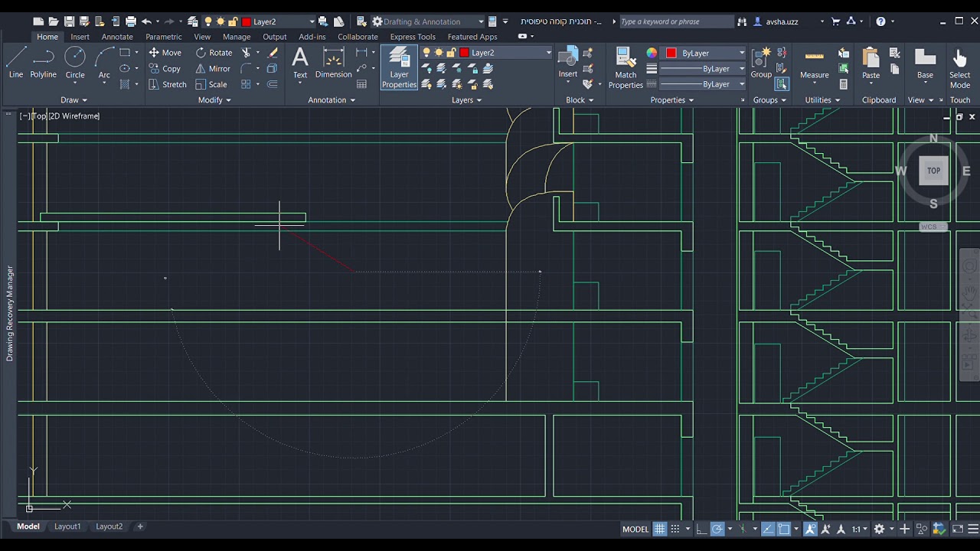Expand the Utilities panel
This screenshot has width=980, height=551.
(x=822, y=100)
